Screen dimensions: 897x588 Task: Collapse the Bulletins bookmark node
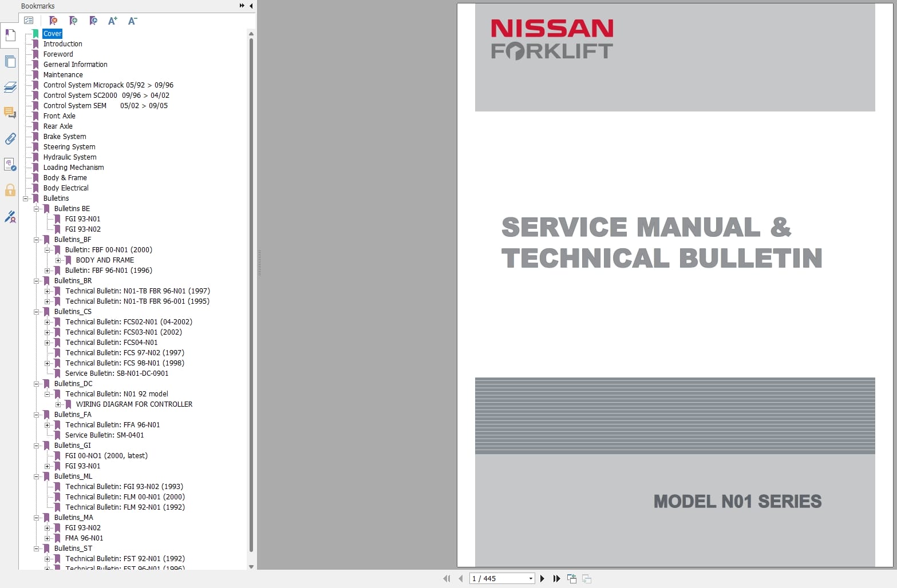tap(25, 198)
